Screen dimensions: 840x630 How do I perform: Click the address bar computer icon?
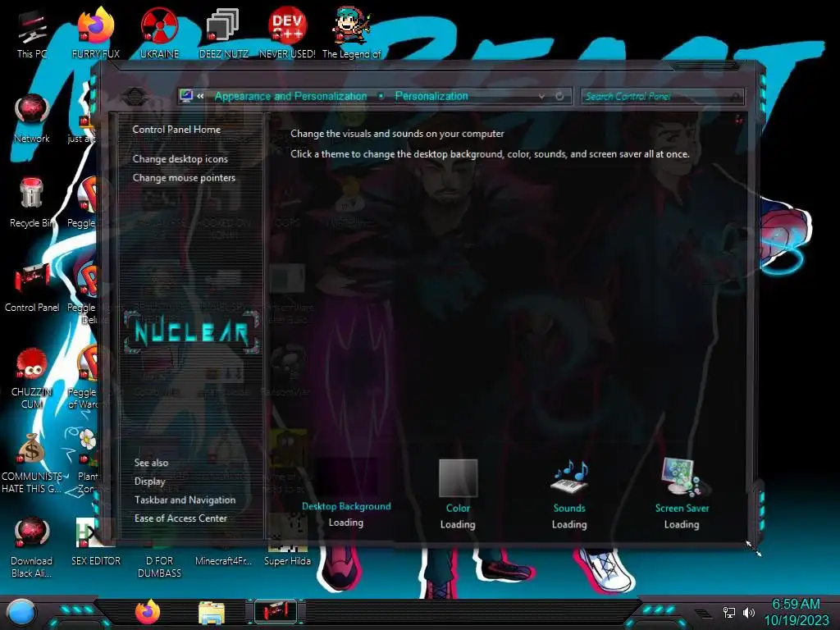point(186,96)
